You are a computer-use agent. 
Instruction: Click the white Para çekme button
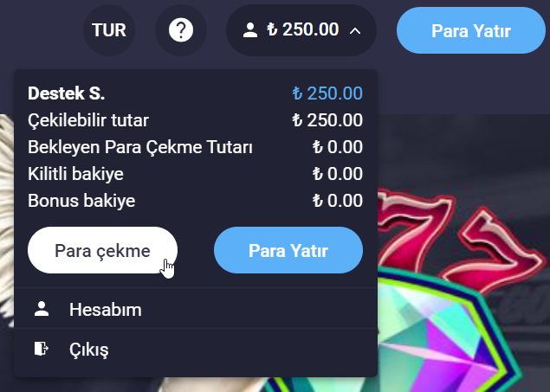pyautogui.click(x=102, y=250)
